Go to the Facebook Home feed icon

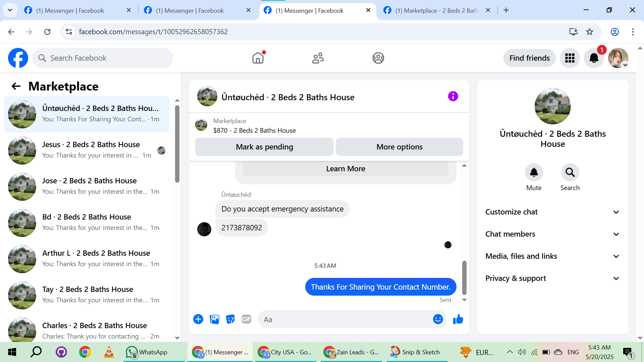[258, 58]
